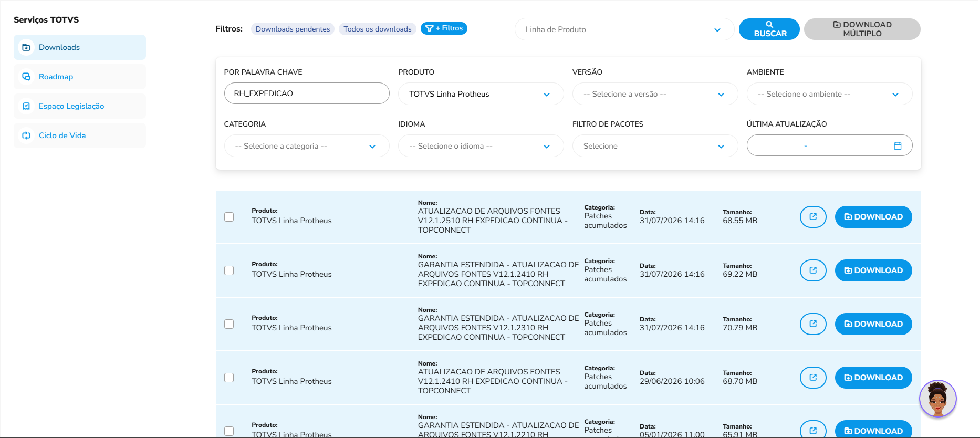Click the date 31/07/2026 14:16 in first row

pos(672,221)
